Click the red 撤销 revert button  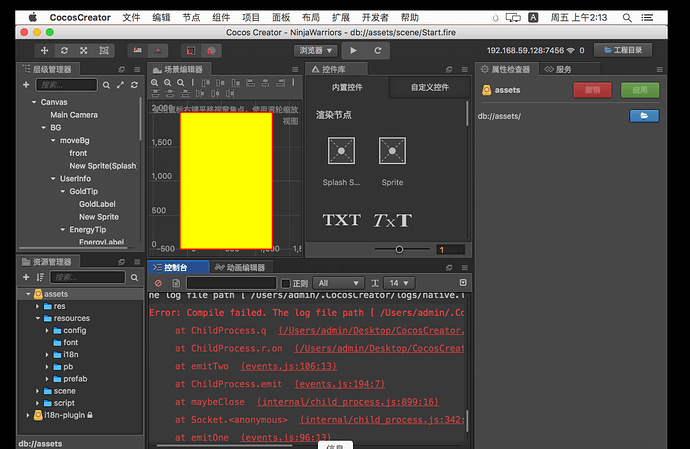pyautogui.click(x=592, y=90)
